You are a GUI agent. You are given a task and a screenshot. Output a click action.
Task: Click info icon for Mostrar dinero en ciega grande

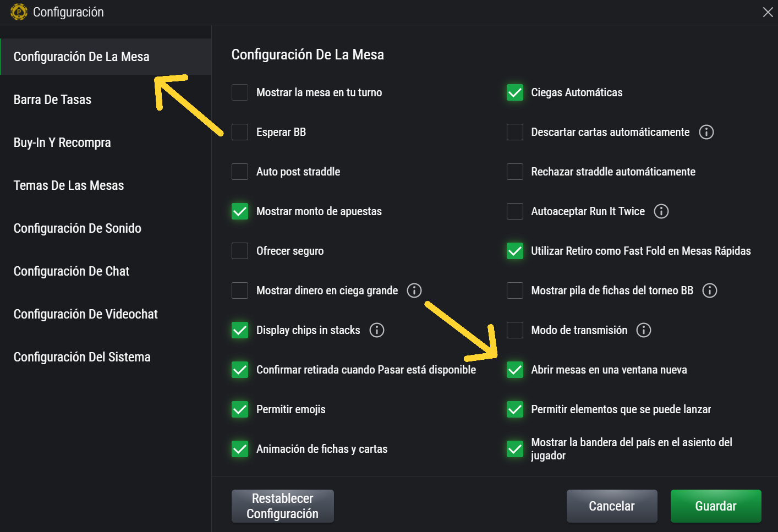pos(414,290)
